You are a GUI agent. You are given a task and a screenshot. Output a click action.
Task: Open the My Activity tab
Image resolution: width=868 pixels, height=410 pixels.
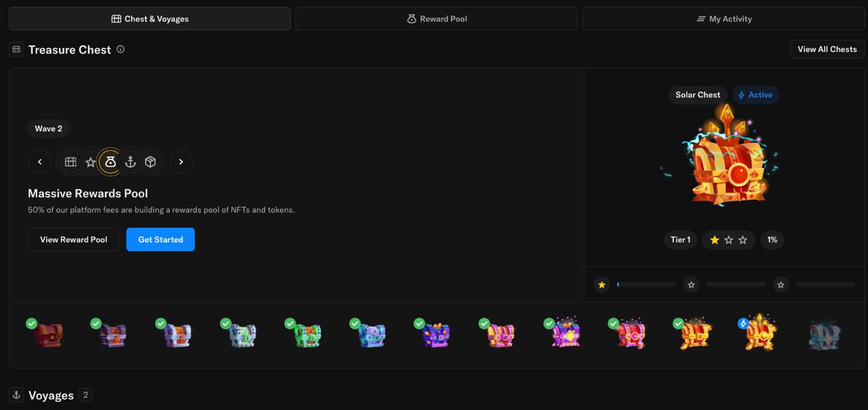(x=724, y=19)
